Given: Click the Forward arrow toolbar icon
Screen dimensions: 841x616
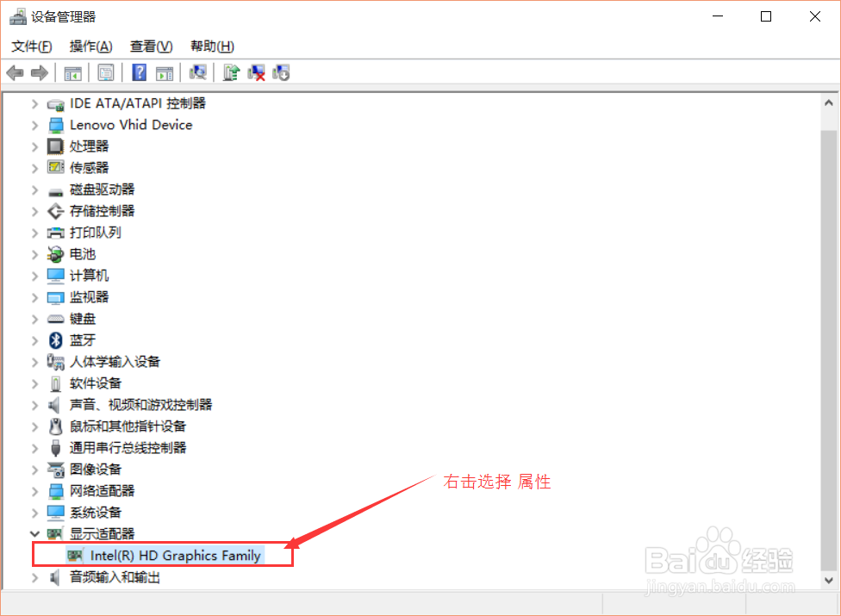Looking at the screenshot, I should tap(40, 72).
